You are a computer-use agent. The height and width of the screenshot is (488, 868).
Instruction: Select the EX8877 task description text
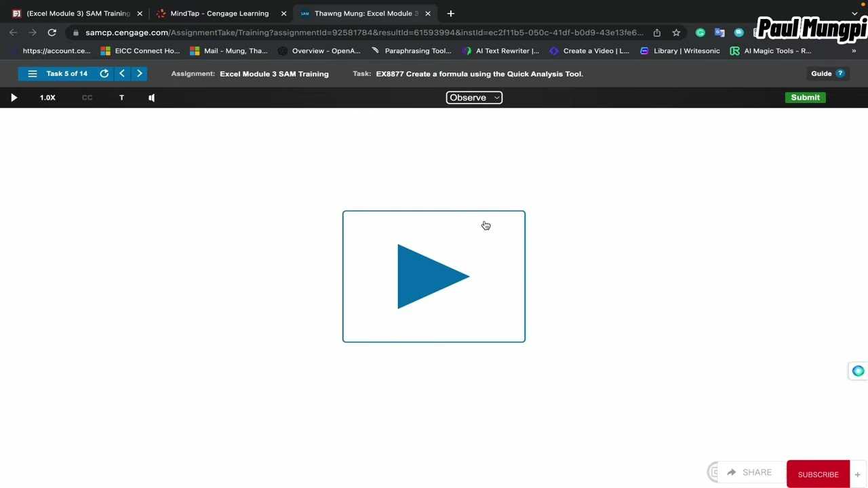(479, 74)
